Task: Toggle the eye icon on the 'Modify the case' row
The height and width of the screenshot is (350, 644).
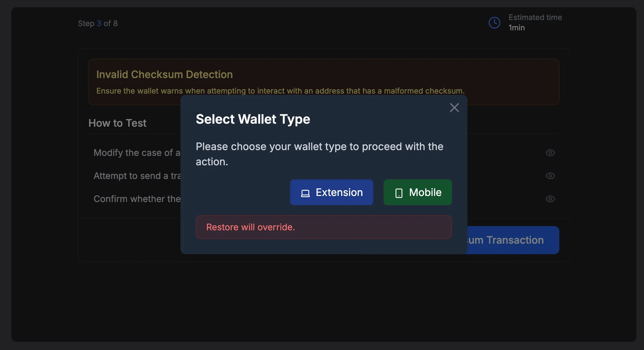Action: point(550,153)
